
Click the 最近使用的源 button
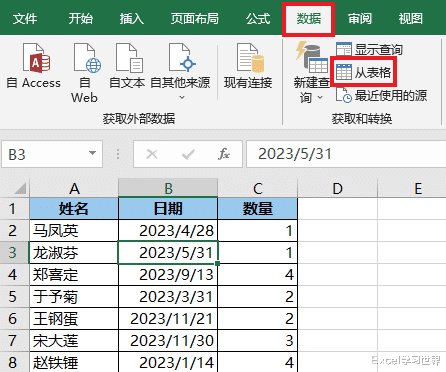[381, 96]
